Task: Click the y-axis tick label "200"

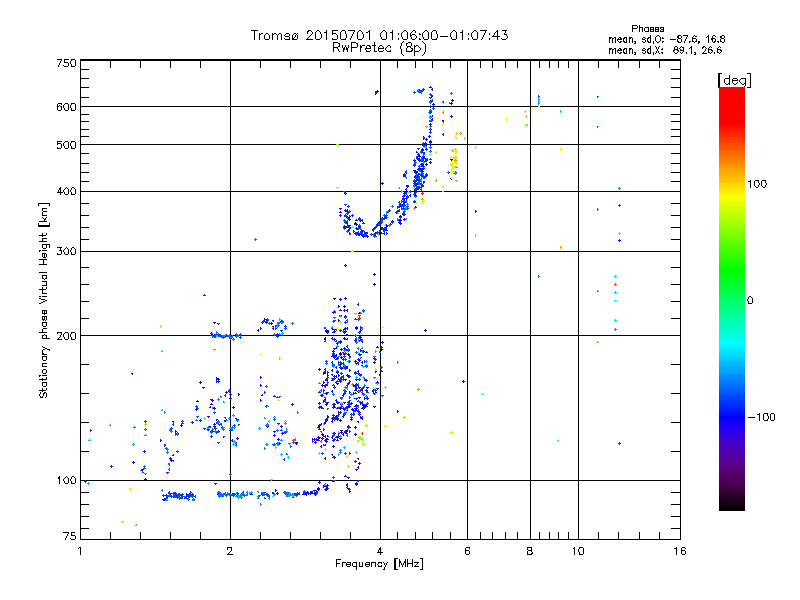Action: tap(66, 336)
